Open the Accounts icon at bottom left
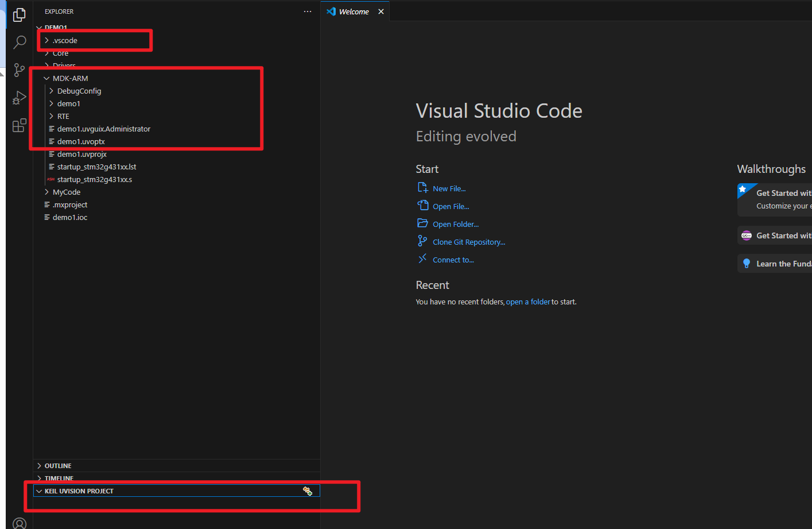This screenshot has width=812, height=529. tap(19, 523)
